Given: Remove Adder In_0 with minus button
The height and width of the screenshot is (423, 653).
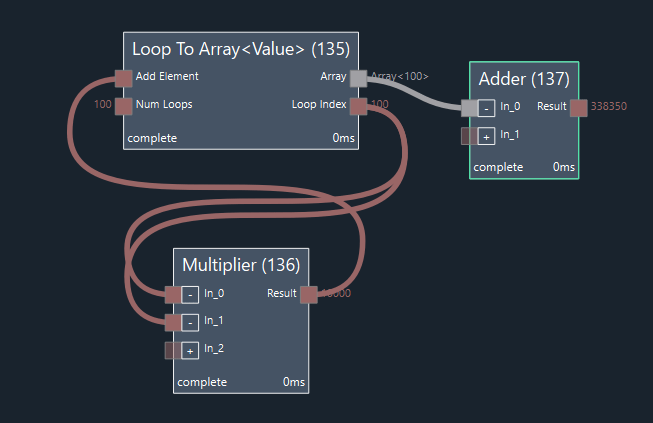Looking at the screenshot, I should 487,108.
